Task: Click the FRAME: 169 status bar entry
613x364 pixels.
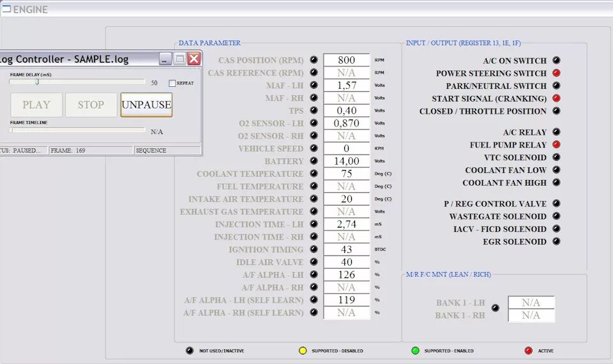Action: (x=91, y=150)
